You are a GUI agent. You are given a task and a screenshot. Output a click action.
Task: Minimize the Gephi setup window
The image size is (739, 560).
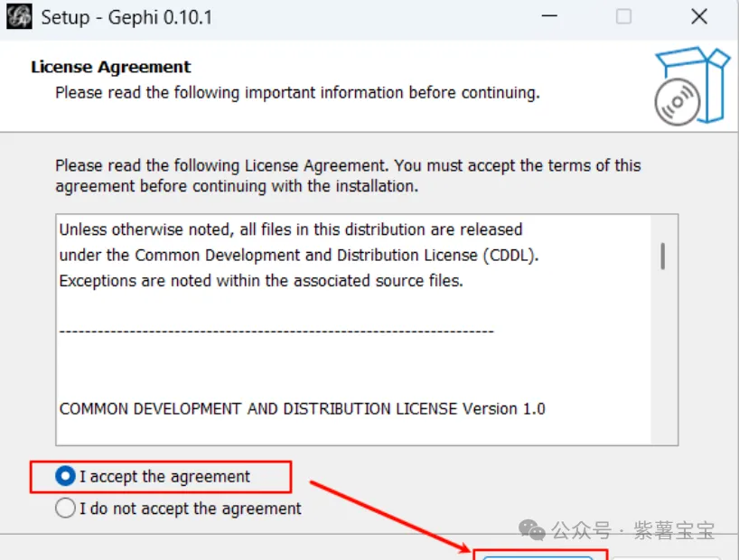(547, 17)
